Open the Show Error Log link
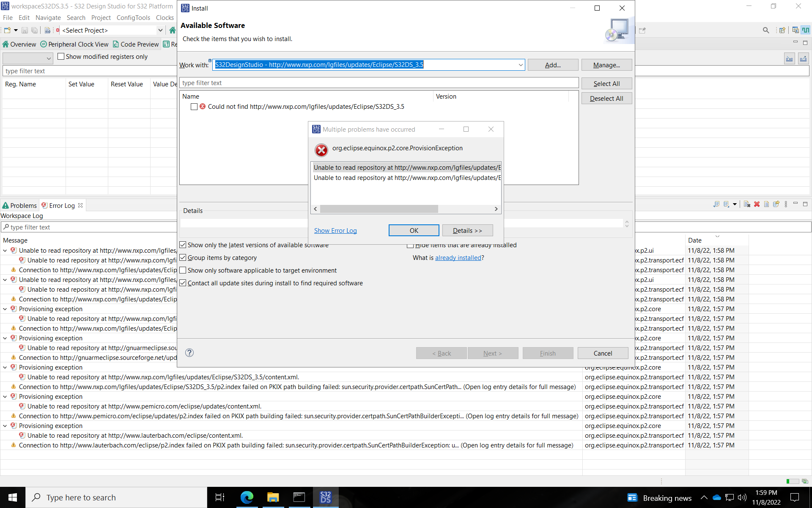Image resolution: width=812 pixels, height=508 pixels. [335, 230]
